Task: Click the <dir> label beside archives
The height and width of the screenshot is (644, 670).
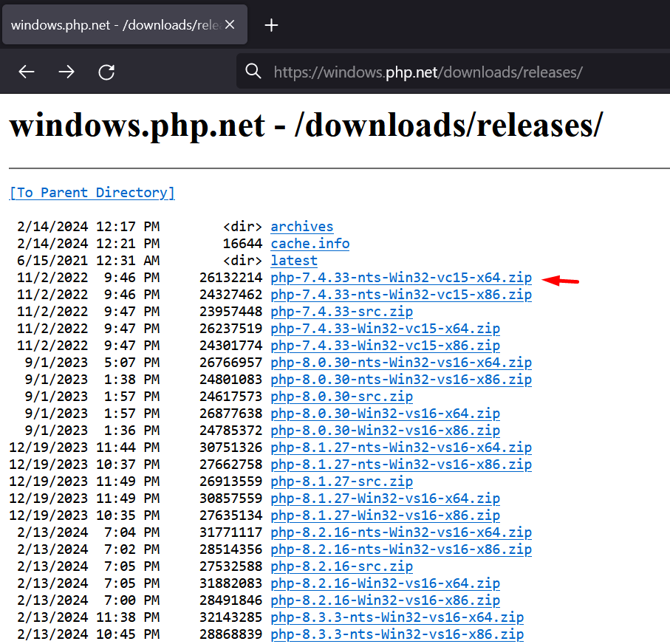Action: tap(242, 227)
